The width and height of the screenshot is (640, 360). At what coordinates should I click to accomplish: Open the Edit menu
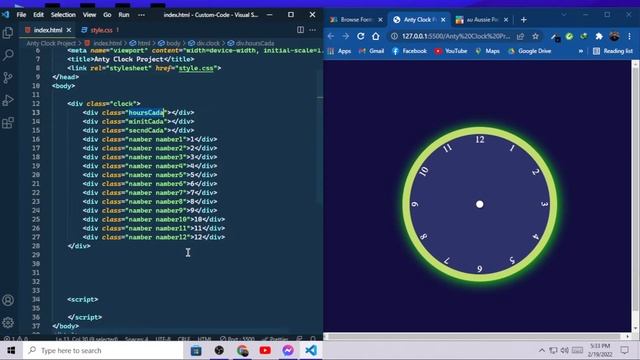coord(38,15)
